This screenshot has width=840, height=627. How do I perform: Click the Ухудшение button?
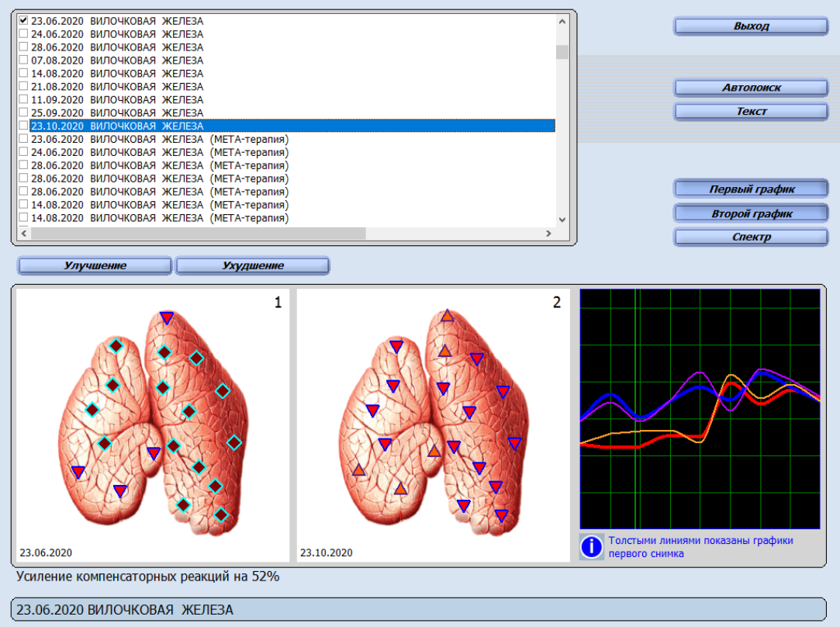(253, 265)
